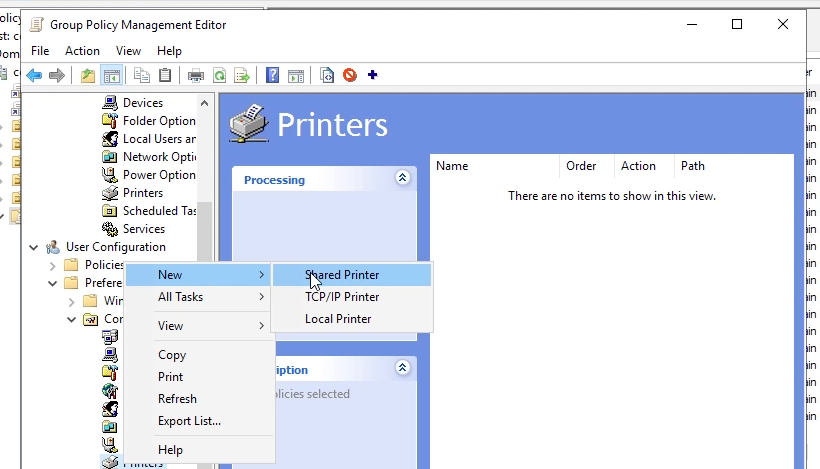This screenshot has height=469, width=820.
Task: Click the Export List toolbar icon
Action: (241, 75)
